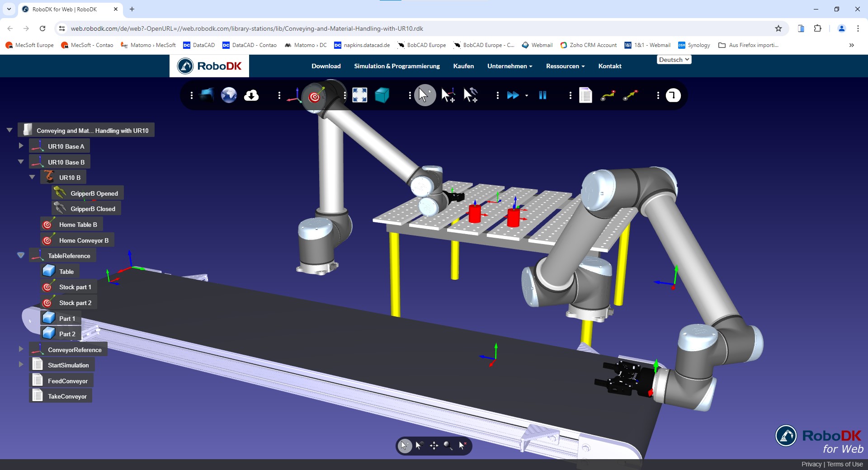Download the current station via the cloud icon
Viewport: 868px width, 470px height.
point(251,95)
